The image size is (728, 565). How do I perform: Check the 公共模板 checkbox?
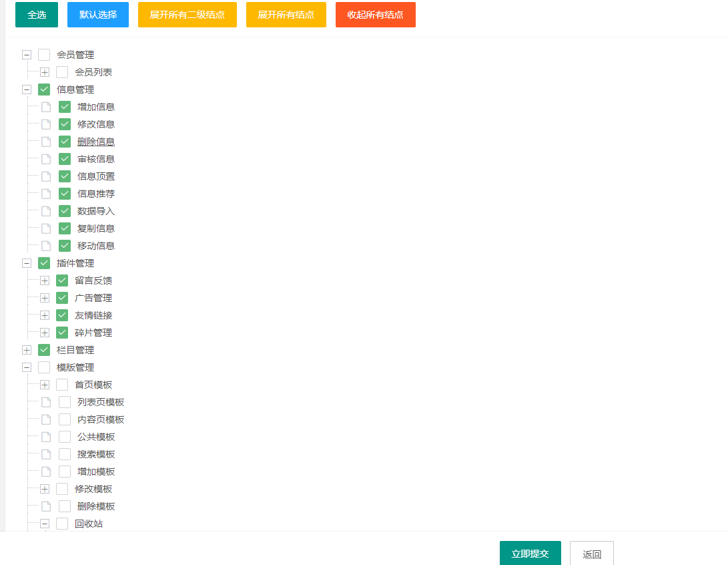[x=65, y=437]
